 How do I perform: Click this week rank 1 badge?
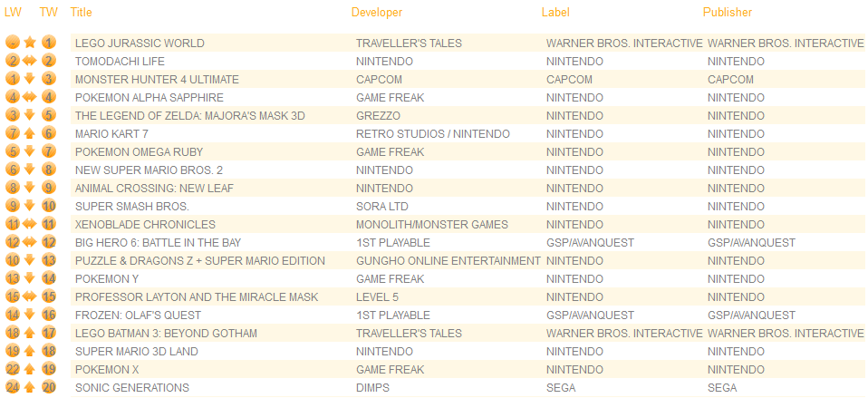pos(49,43)
